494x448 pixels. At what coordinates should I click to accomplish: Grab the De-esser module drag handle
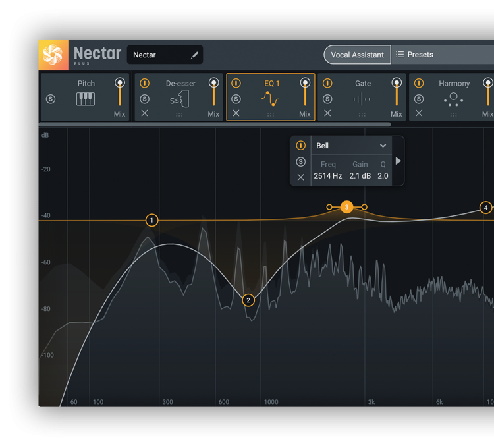click(179, 115)
